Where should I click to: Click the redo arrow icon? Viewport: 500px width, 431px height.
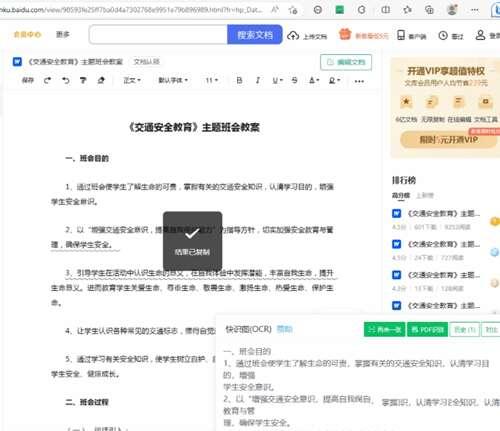click(47, 80)
